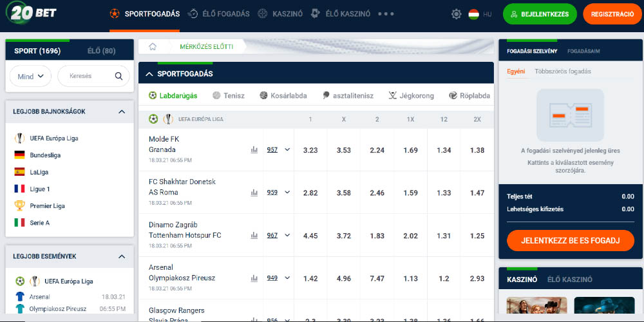Open first casino game thumbnail
Screen dimensions: 644x322
(x=537, y=305)
